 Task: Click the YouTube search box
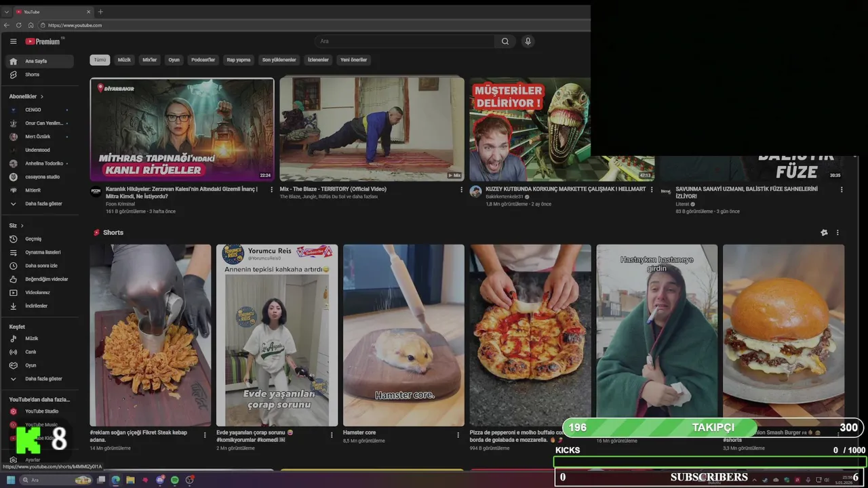coord(406,41)
